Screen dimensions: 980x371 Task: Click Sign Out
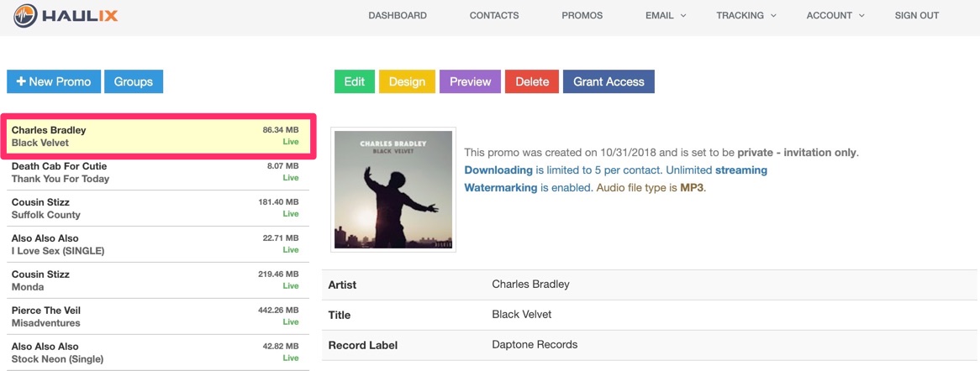pyautogui.click(x=917, y=16)
